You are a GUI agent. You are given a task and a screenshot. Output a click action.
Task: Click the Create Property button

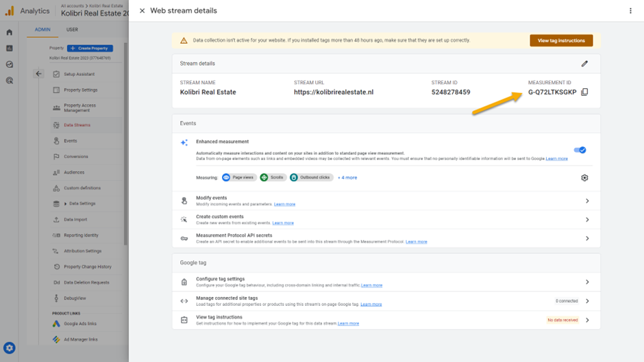tap(90, 48)
